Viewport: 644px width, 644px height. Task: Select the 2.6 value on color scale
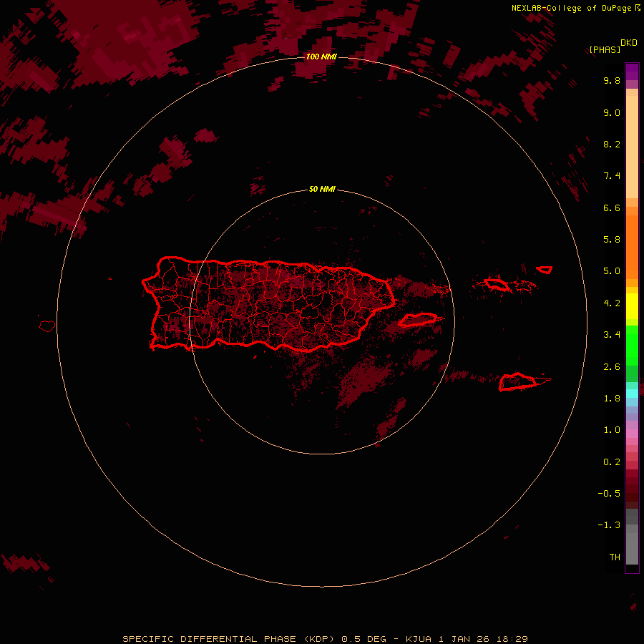pos(612,367)
